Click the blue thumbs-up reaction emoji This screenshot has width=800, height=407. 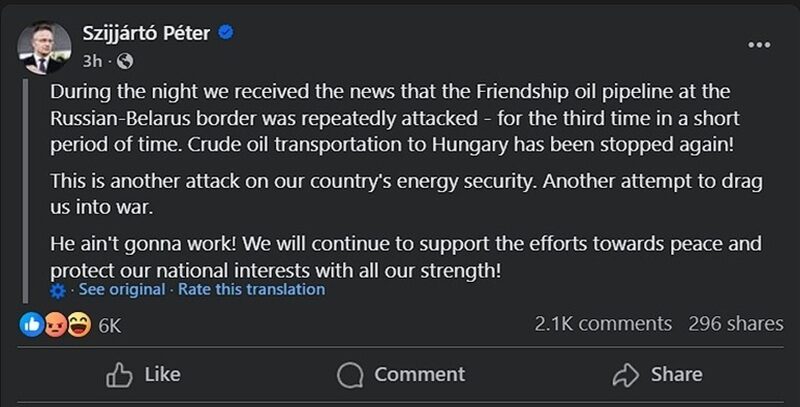click(33, 324)
